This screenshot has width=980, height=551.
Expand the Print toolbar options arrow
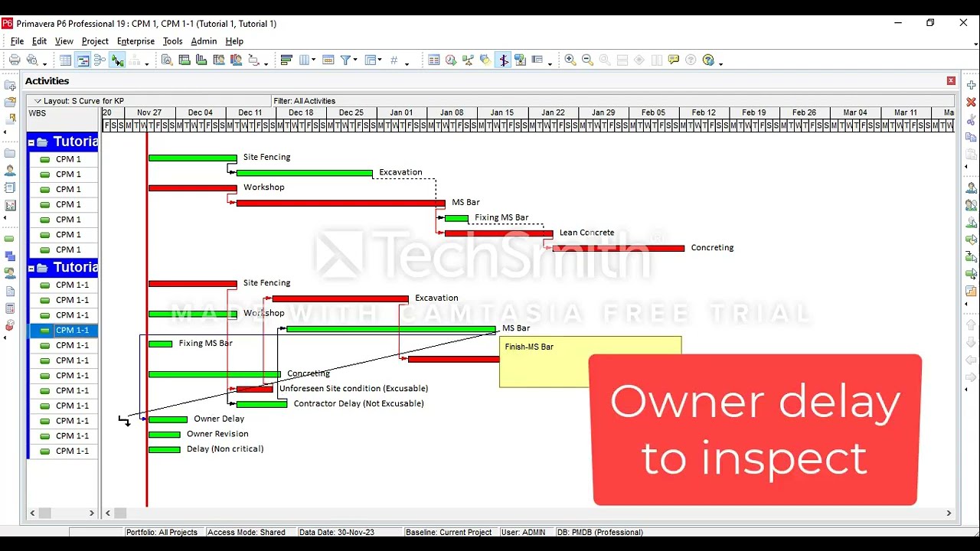pos(44,64)
